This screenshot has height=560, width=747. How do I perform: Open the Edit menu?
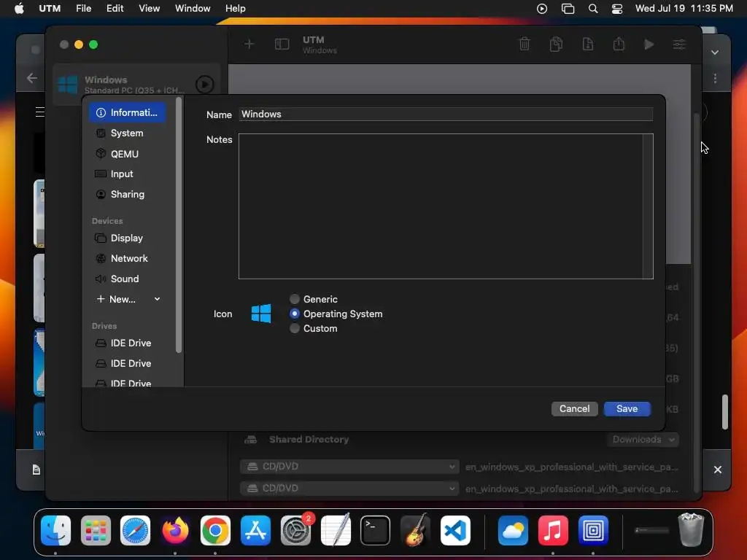tap(115, 9)
